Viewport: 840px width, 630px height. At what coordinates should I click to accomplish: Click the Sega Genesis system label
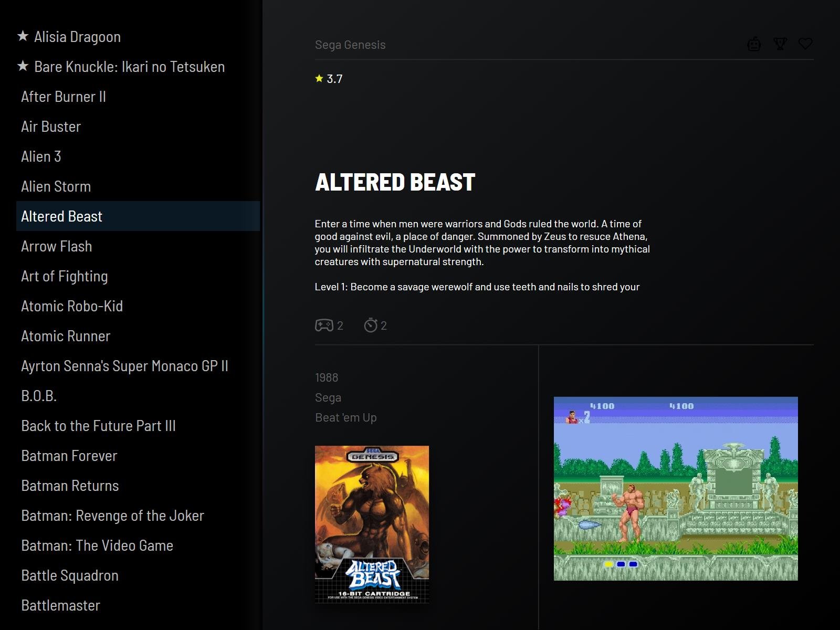pyautogui.click(x=350, y=45)
